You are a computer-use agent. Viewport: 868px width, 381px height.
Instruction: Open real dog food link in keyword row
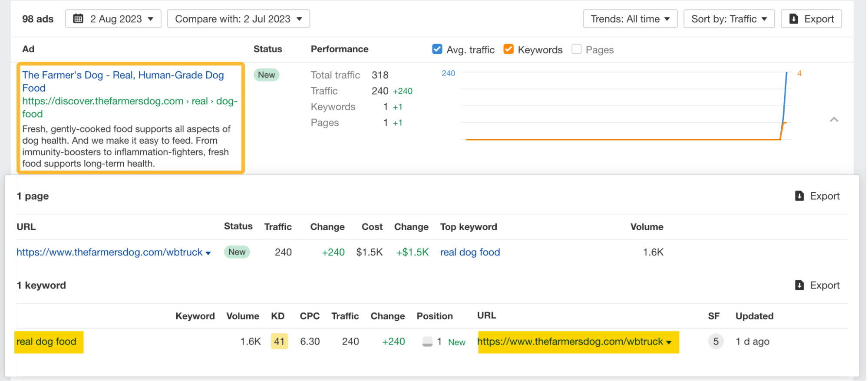(x=46, y=342)
